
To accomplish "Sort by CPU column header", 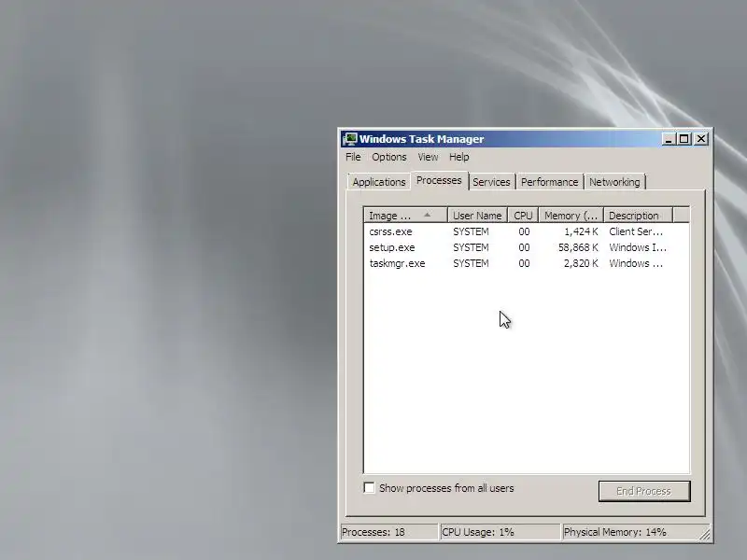I will pos(523,216).
